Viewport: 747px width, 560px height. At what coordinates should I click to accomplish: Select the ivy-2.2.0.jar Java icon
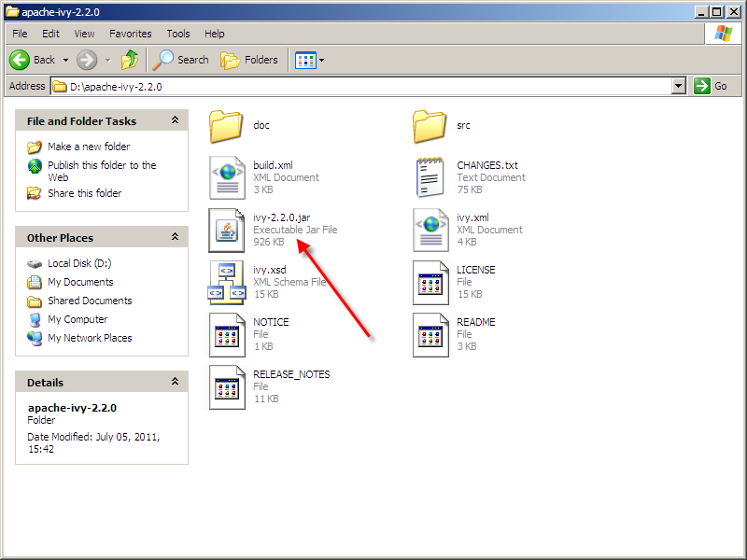point(227,231)
